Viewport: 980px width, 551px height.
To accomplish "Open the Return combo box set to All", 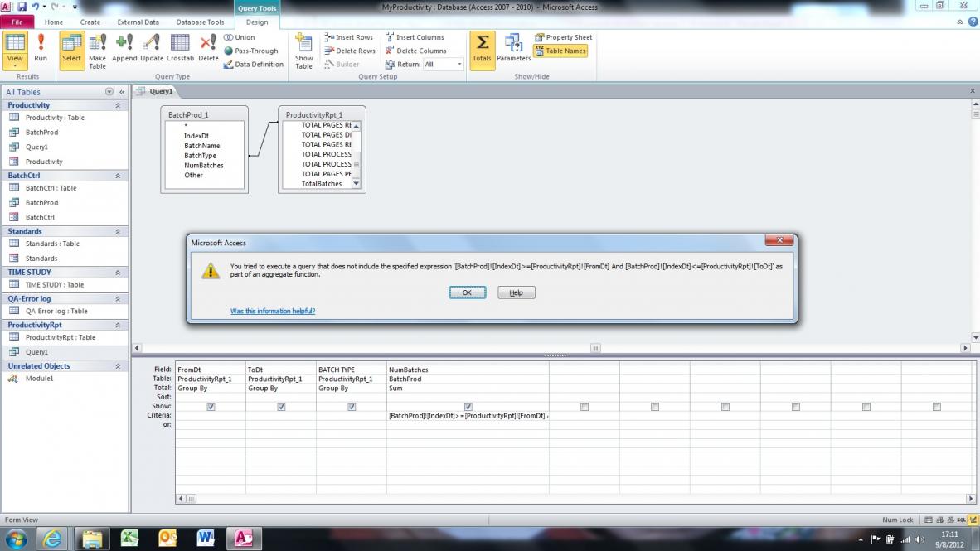I will coord(443,65).
